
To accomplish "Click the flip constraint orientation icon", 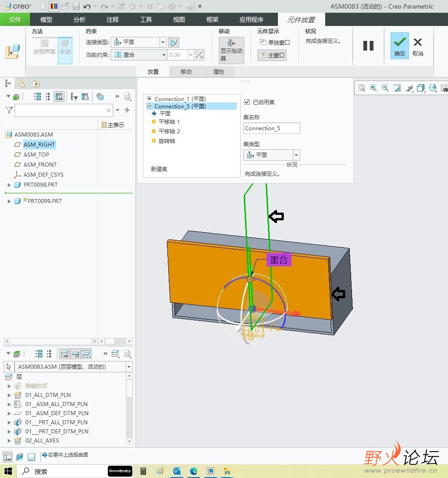I will (x=200, y=55).
